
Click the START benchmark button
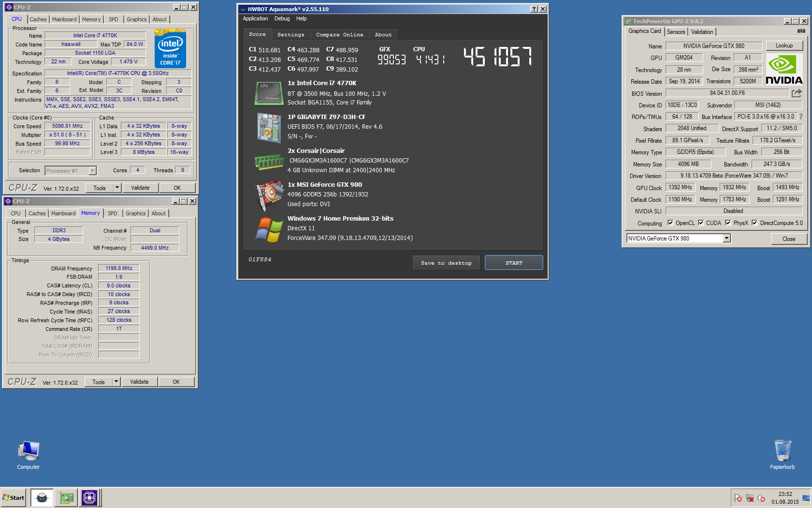click(x=514, y=263)
